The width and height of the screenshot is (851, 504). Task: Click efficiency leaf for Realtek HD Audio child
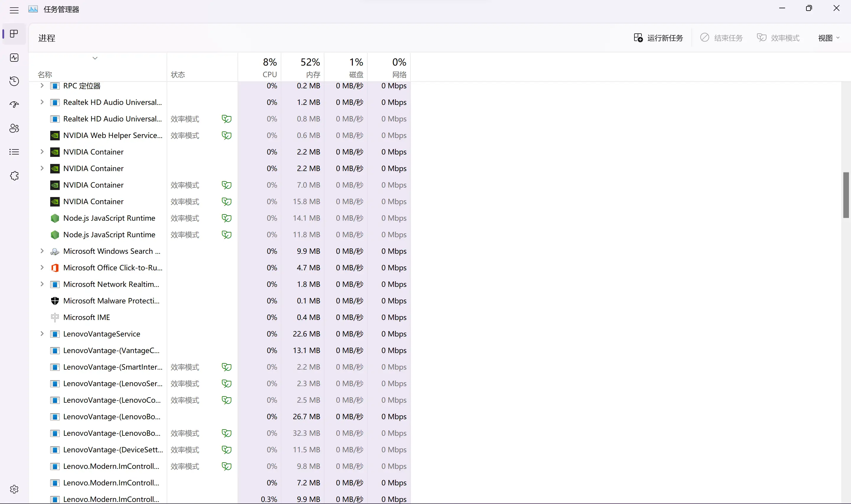tap(227, 119)
